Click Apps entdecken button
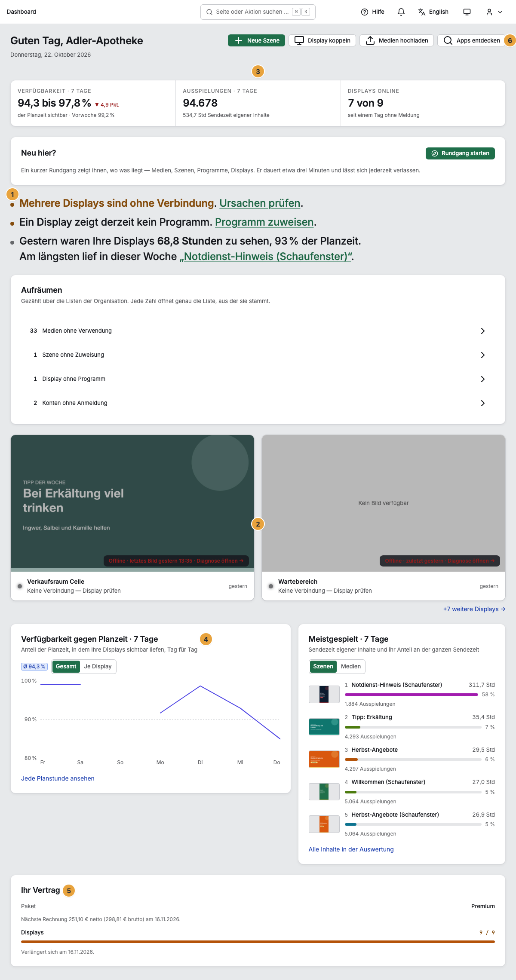The height and width of the screenshot is (980, 516). click(471, 40)
